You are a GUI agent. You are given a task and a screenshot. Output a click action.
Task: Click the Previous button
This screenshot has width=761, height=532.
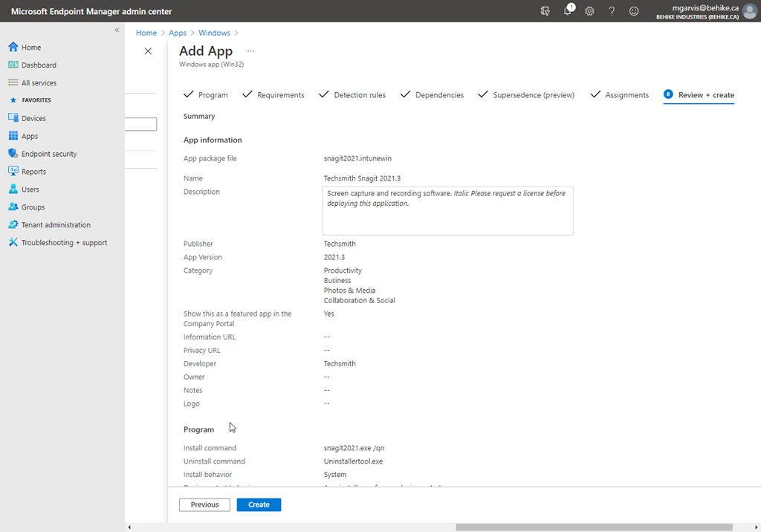[204, 505]
